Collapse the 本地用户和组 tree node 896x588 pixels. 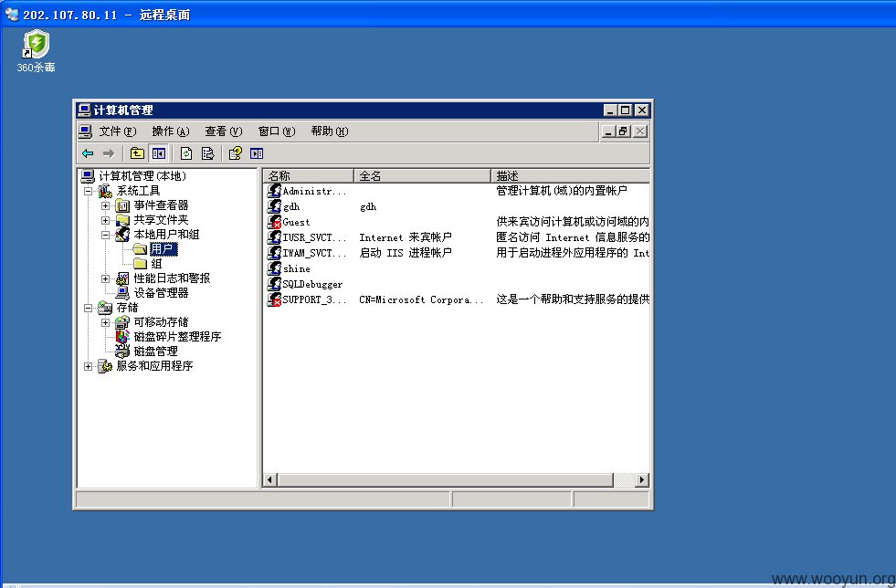[x=105, y=235]
